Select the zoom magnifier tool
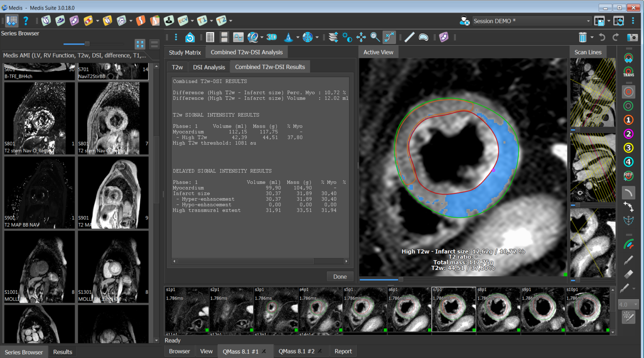Viewport: 644px width, 358px height. [x=375, y=37]
